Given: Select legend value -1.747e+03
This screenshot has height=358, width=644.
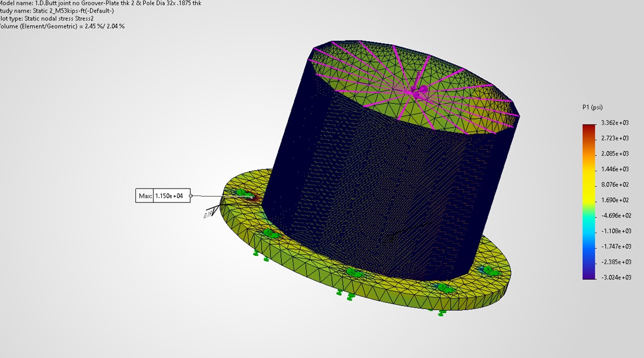Looking at the screenshot, I should [x=616, y=247].
